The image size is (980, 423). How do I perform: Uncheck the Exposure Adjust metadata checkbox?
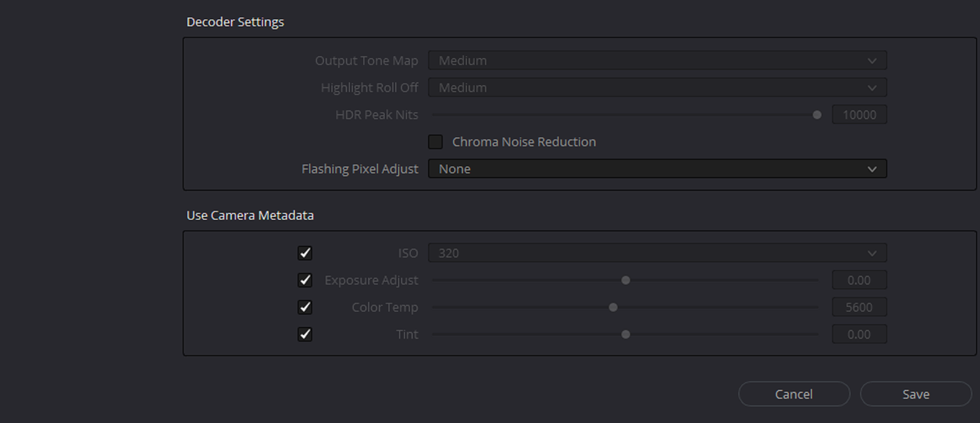coord(305,280)
